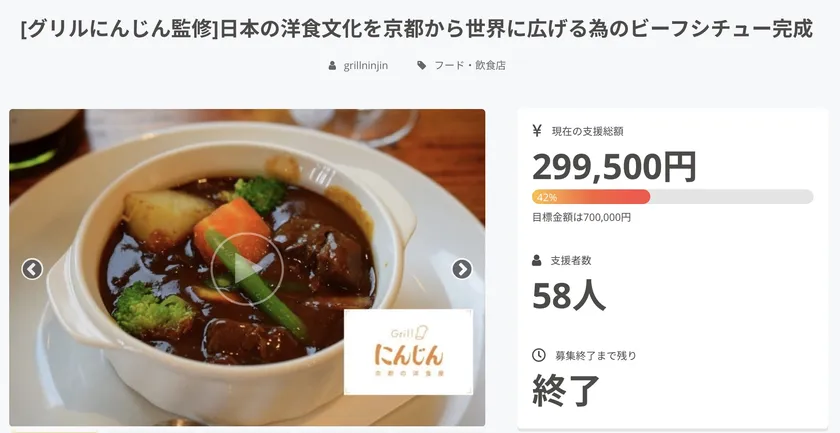840x433 pixels.
Task: Click the yen icon beside 現在の支援総額
Action: pyautogui.click(x=537, y=131)
